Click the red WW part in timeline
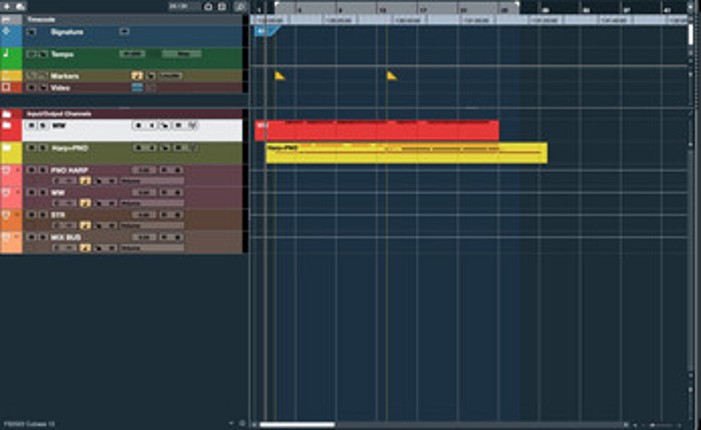The width and height of the screenshot is (701, 430). 380,131
